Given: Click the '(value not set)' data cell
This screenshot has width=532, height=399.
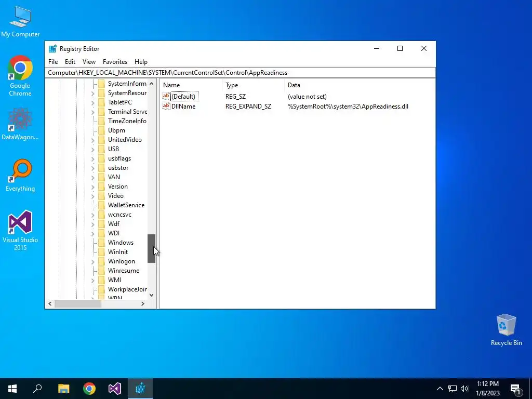Looking at the screenshot, I should click(307, 97).
